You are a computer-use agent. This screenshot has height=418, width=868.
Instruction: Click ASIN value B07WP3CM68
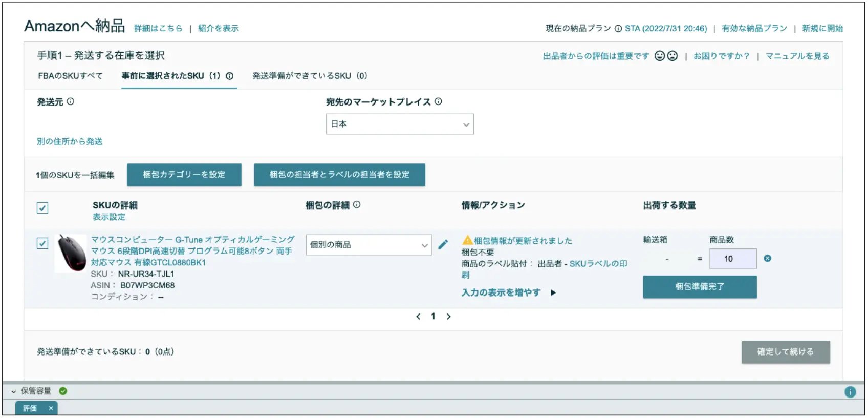[x=147, y=285]
